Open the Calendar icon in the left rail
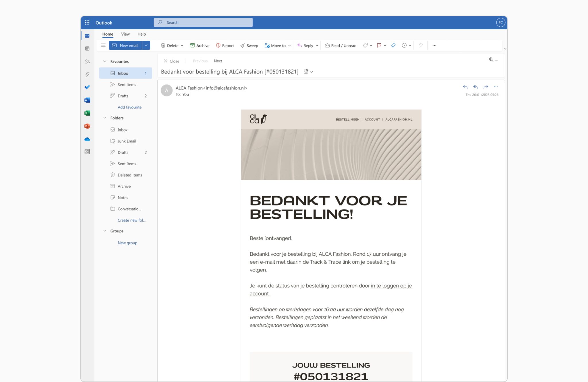This screenshot has height=382, width=588. pyautogui.click(x=87, y=49)
